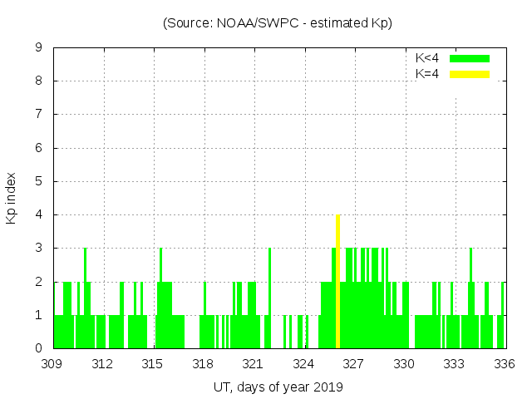The width and height of the screenshot is (532, 399).
Task: Click the yellow K=4 legend swatch
Action: (470, 74)
